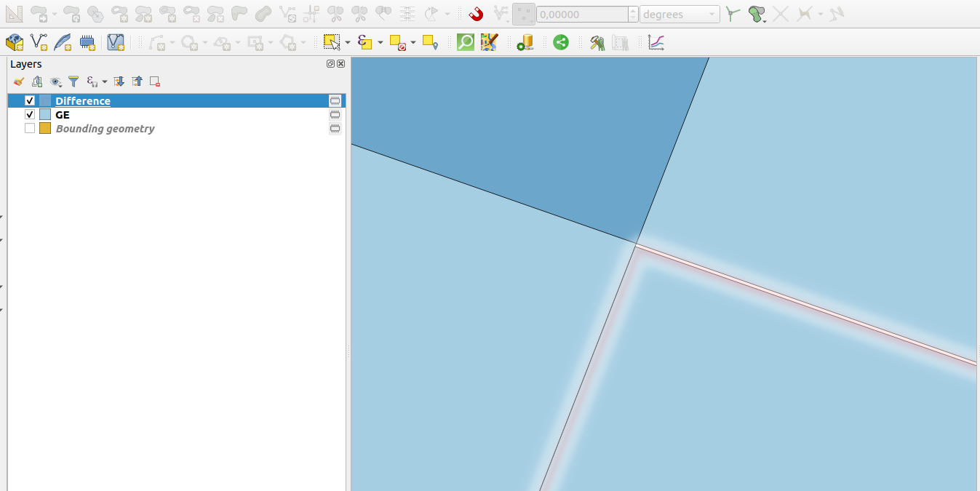This screenshot has width=980, height=491.
Task: Open the Add Circular String dropdown arrow
Action: (x=172, y=43)
